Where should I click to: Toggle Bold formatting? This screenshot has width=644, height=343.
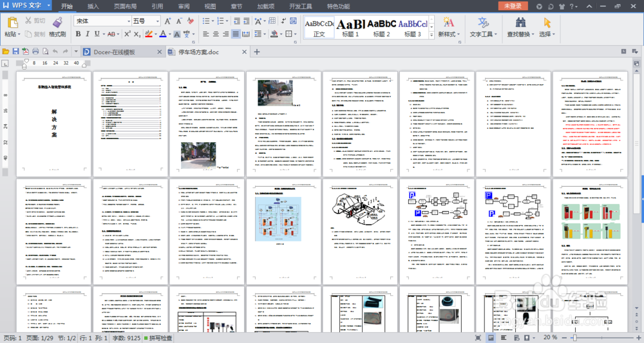tap(78, 34)
